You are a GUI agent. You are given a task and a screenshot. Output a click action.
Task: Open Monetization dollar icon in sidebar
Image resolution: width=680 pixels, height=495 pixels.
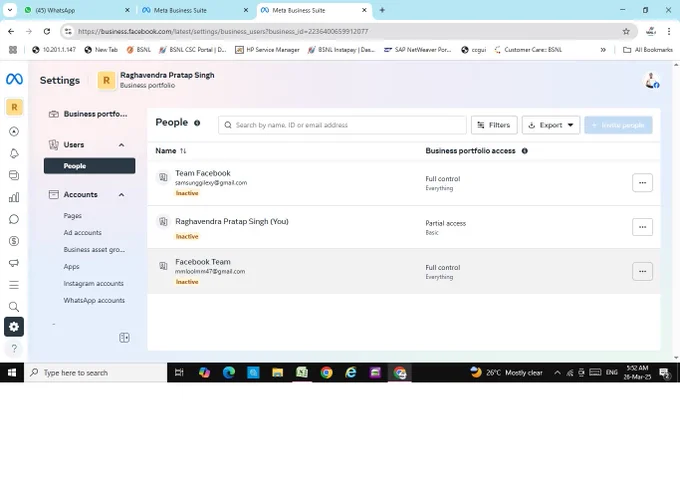pyautogui.click(x=14, y=241)
